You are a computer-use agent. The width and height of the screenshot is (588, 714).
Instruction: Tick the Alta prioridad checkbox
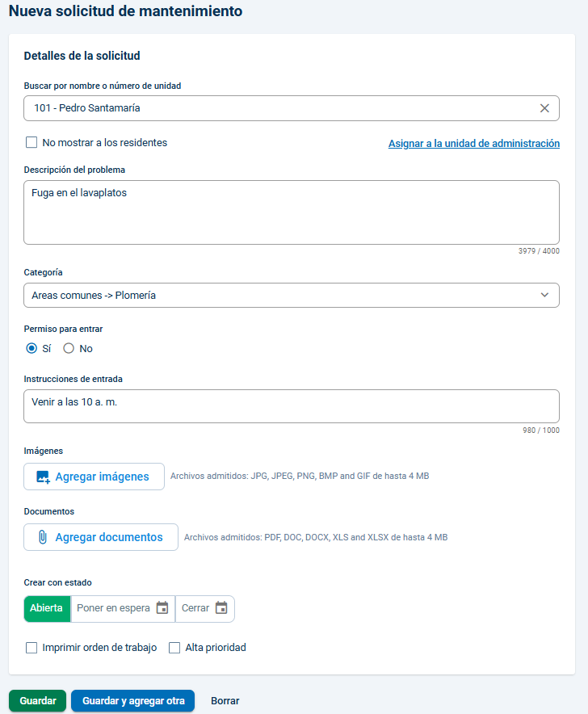[x=174, y=648]
